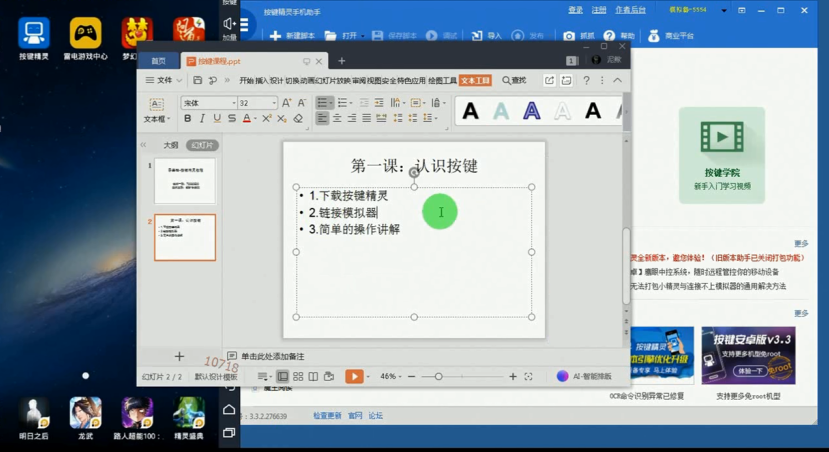
Task: Open the 文本工具 ribbon tab
Action: pyautogui.click(x=475, y=81)
